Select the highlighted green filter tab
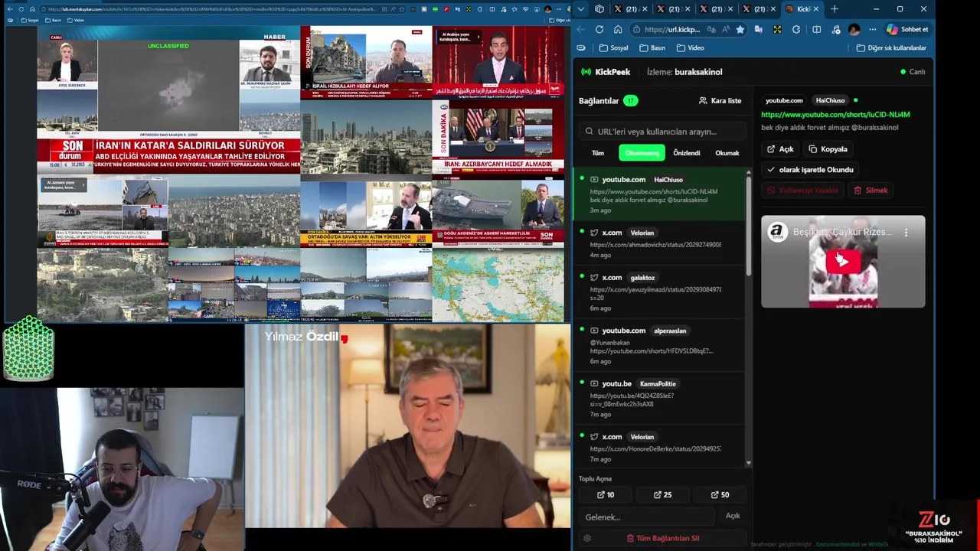Screen dimensions: 980x551 click(642, 153)
